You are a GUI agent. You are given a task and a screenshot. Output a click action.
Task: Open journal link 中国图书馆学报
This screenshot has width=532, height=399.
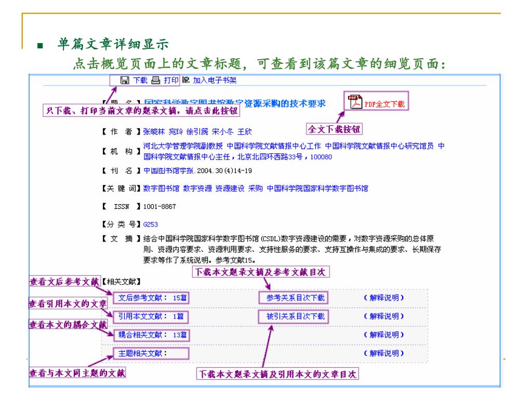click(168, 170)
